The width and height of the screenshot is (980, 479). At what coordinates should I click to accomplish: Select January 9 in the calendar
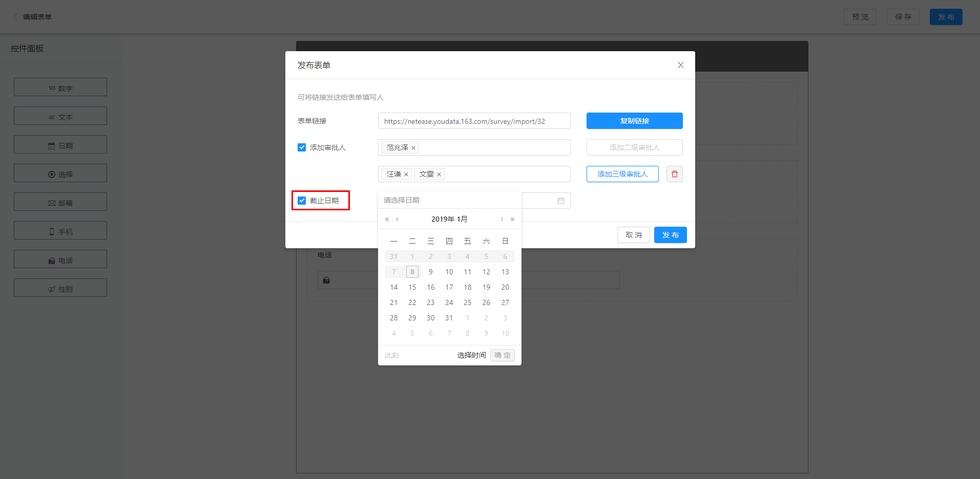click(x=431, y=272)
